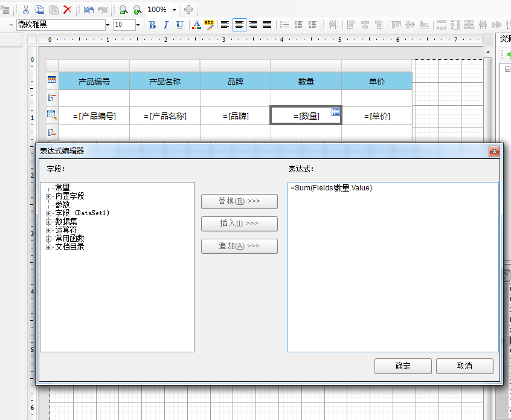The height and width of the screenshot is (420, 511).
Task: Click the pan/move arrows toolbar icon
Action: [x=188, y=10]
